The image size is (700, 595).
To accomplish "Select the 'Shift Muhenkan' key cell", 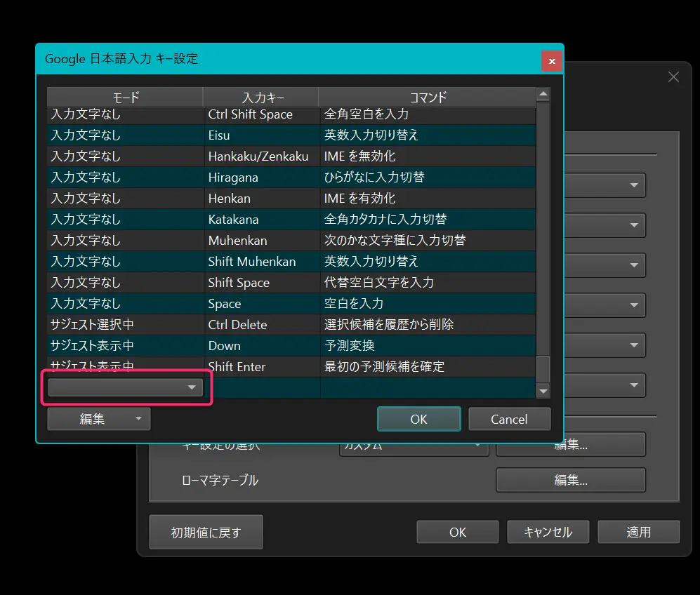I will tap(262, 262).
